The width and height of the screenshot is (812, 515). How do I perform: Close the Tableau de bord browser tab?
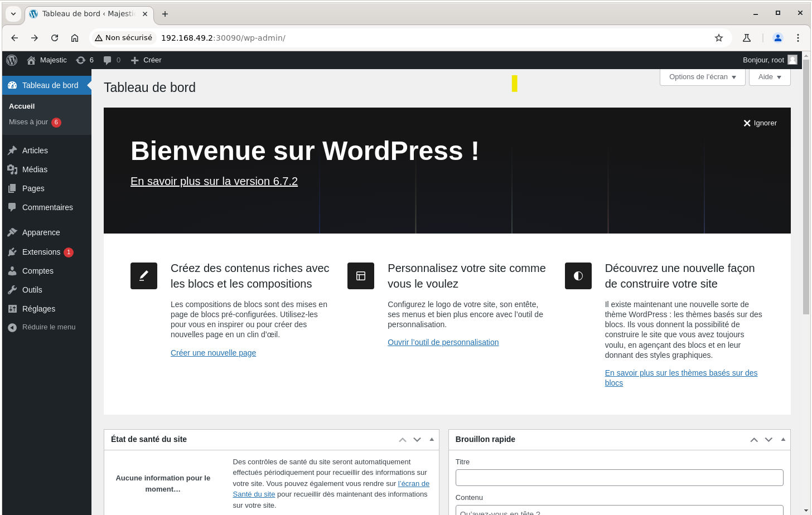(144, 14)
